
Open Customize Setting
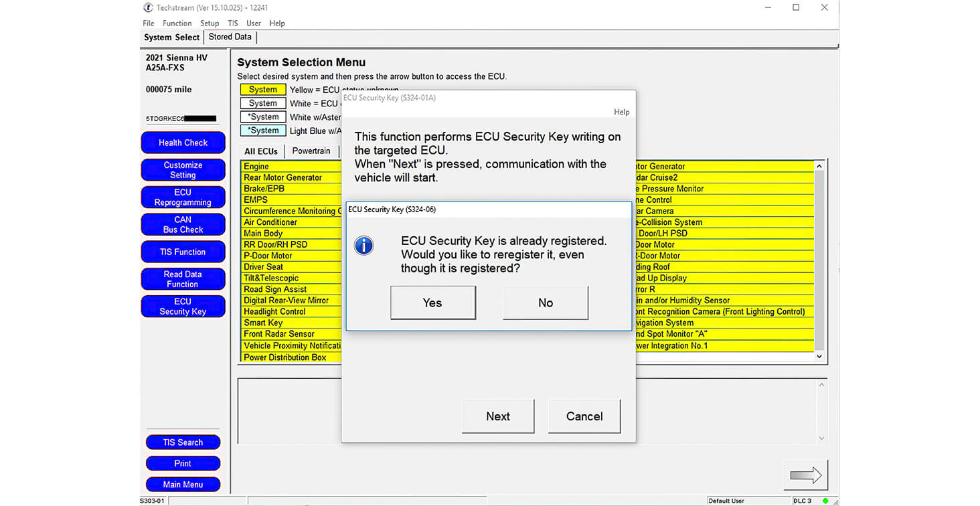pyautogui.click(x=183, y=170)
